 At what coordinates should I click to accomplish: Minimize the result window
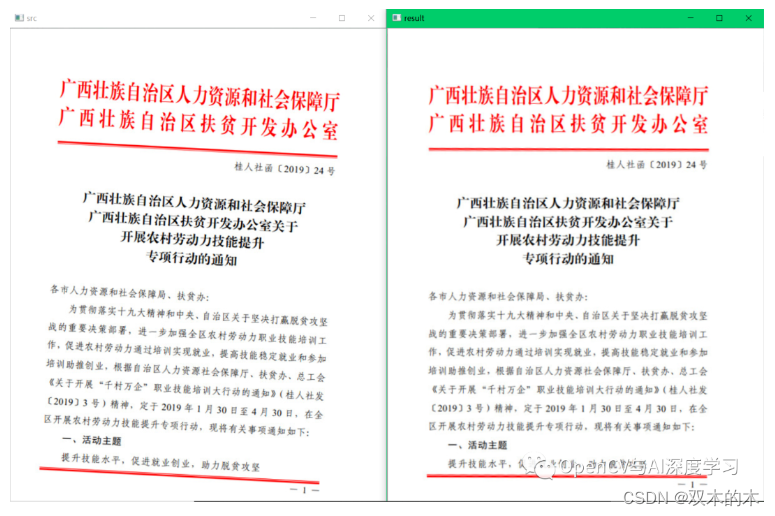coord(690,18)
